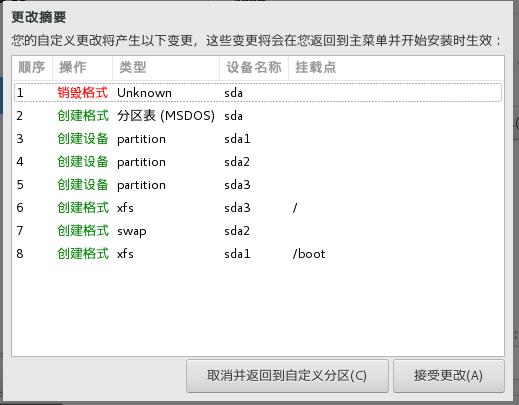519x405 pixels.
Task: Select row 1 销毁格式 Unknown sda
Action: click(258, 92)
